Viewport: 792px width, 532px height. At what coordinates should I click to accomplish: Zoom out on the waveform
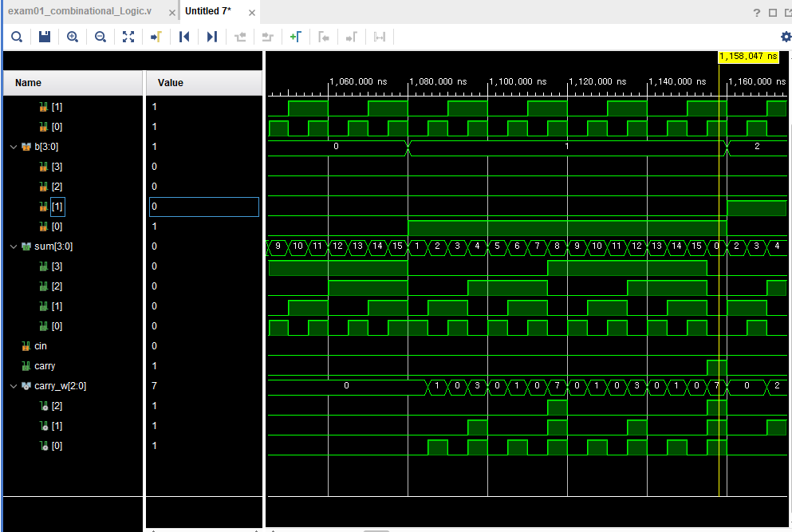click(x=100, y=37)
